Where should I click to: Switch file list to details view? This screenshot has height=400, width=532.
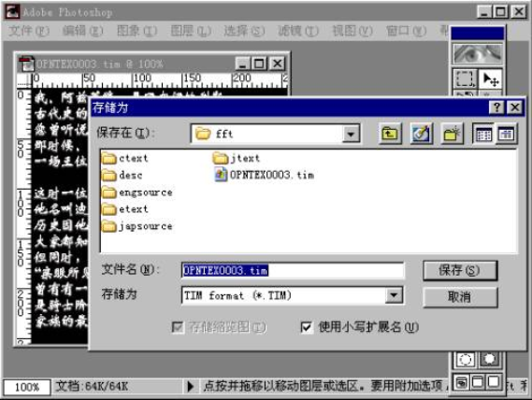tap(506, 134)
